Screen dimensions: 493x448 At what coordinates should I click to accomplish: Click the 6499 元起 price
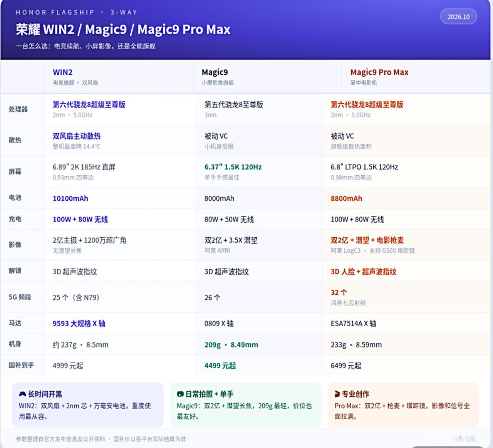pos(346,366)
